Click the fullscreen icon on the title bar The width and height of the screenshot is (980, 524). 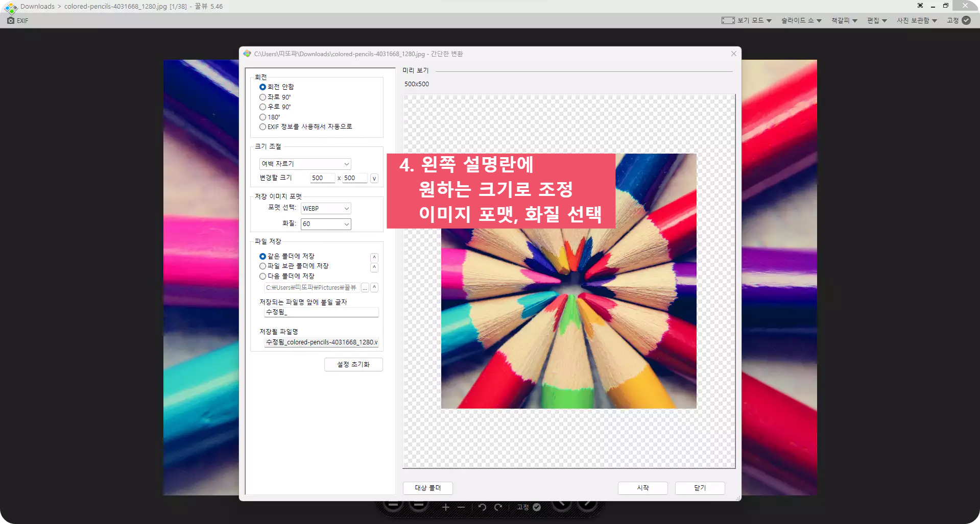(920, 6)
